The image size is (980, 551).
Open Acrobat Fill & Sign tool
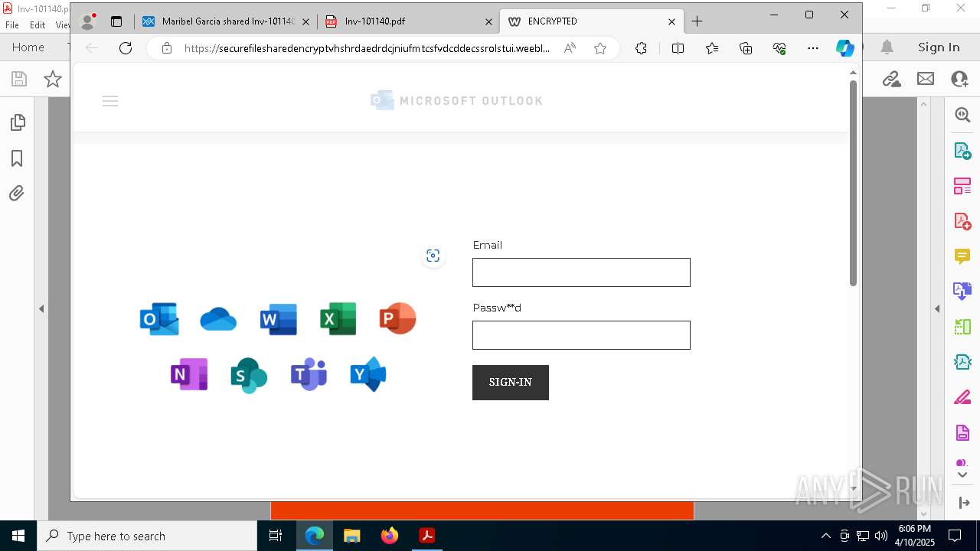click(962, 397)
